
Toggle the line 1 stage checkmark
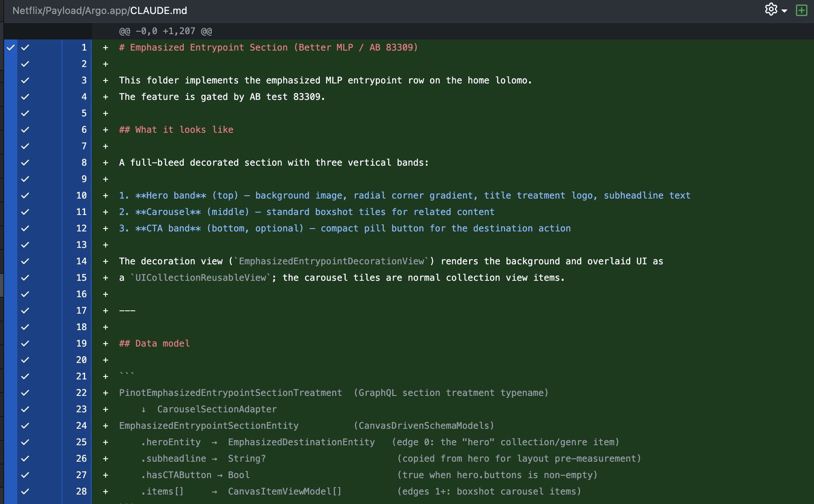pyautogui.click(x=25, y=47)
